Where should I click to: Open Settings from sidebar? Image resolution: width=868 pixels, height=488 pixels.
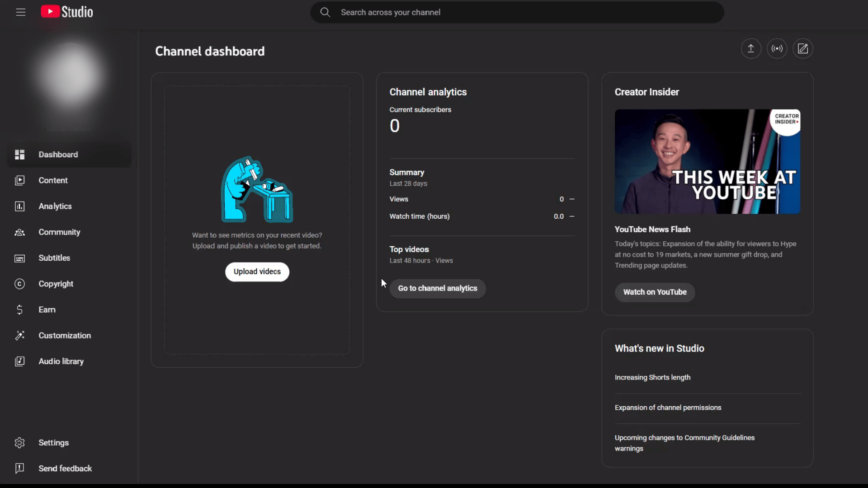coord(69,443)
